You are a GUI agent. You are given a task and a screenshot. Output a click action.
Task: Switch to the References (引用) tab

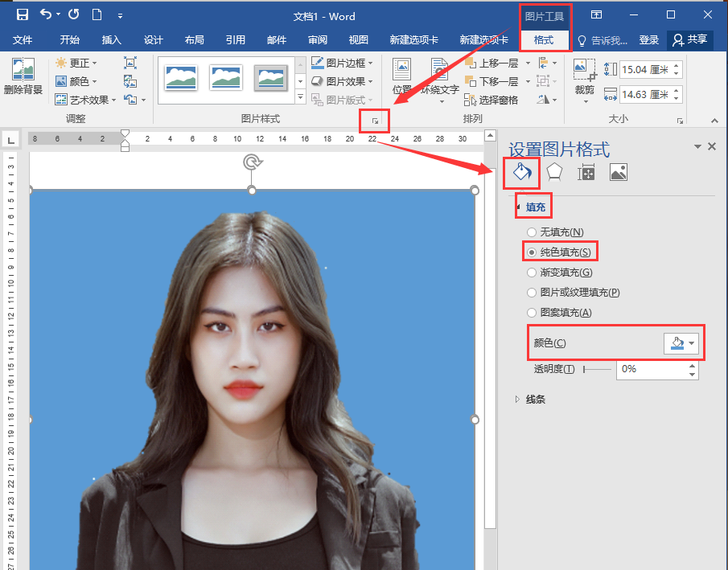tap(236, 40)
